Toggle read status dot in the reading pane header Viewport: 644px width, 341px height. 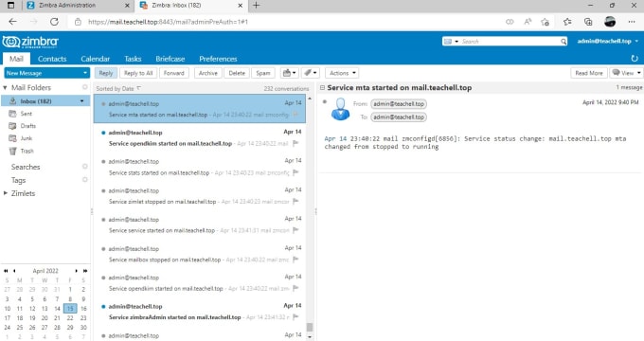pyautogui.click(x=325, y=101)
